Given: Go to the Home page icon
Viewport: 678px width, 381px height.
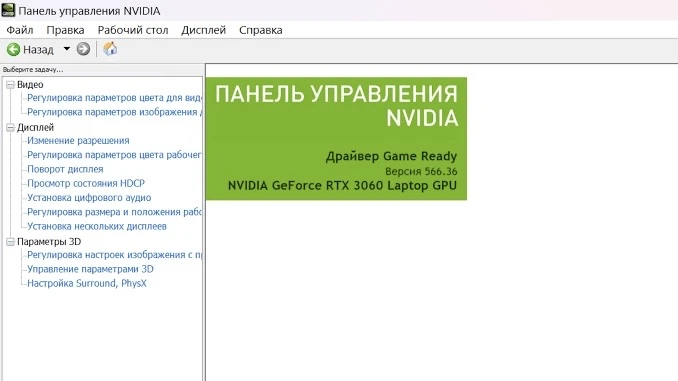Looking at the screenshot, I should (x=110, y=49).
